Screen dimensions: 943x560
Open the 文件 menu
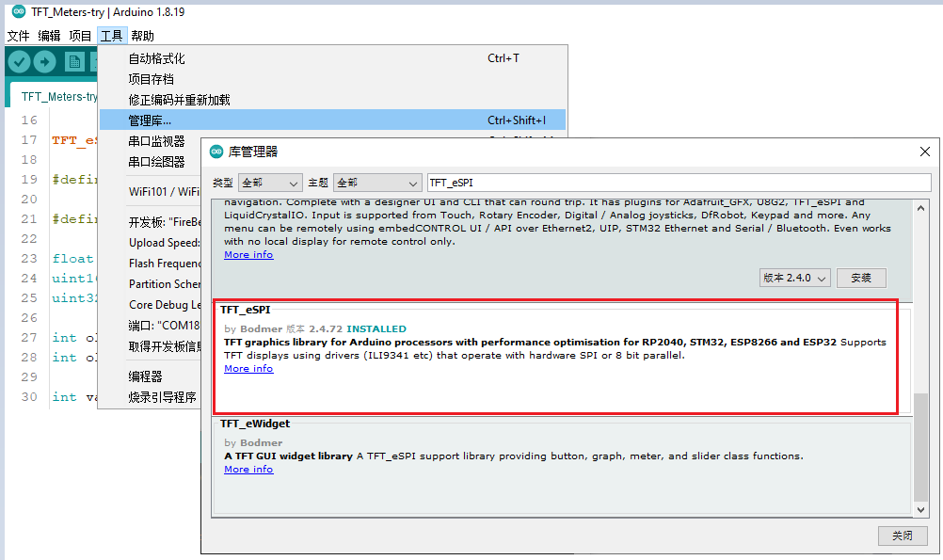tap(18, 36)
